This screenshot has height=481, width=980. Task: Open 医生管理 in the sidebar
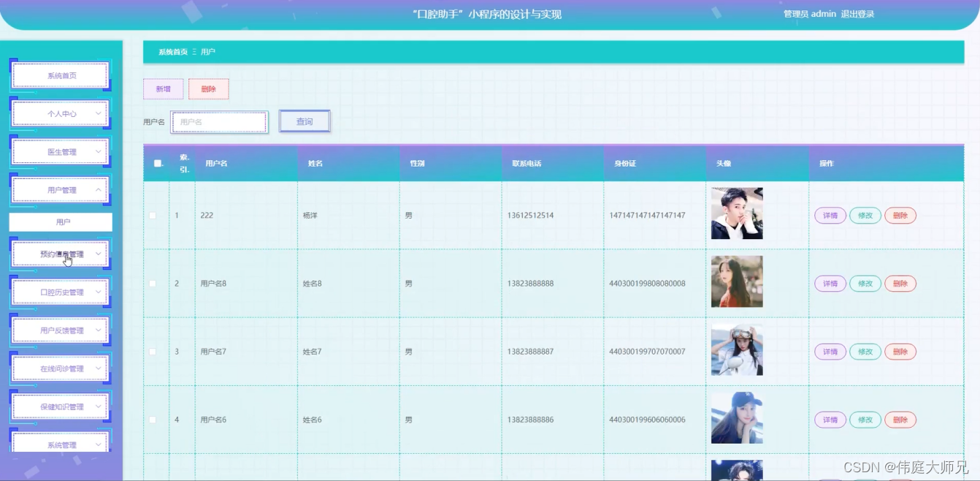pyautogui.click(x=61, y=152)
